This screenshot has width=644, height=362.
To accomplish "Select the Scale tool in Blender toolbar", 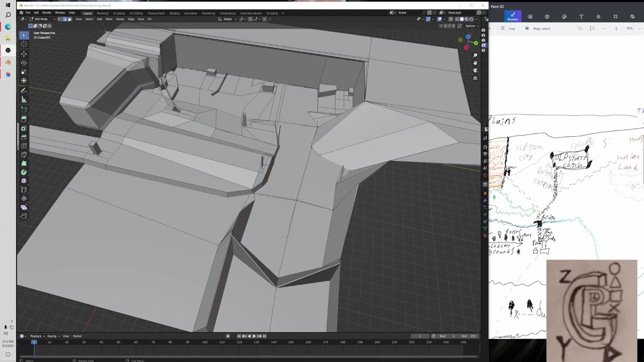I will click(x=24, y=71).
